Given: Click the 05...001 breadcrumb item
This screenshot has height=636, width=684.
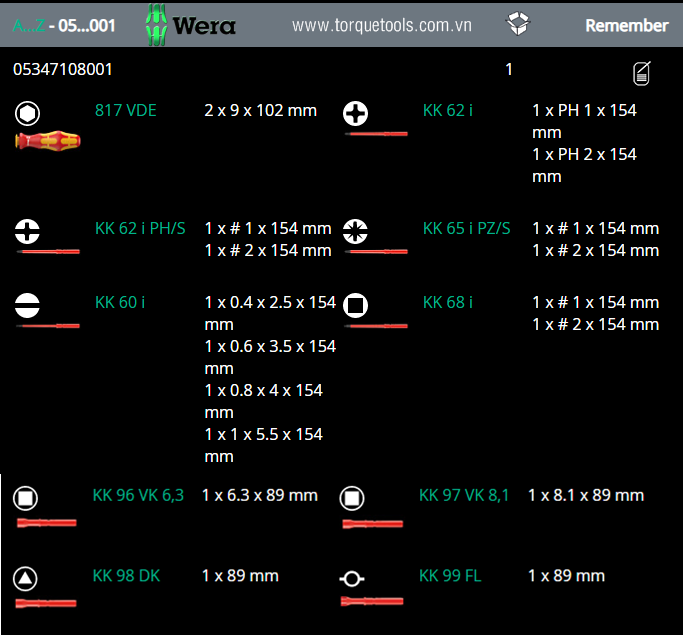Looking at the screenshot, I should tap(86, 25).
